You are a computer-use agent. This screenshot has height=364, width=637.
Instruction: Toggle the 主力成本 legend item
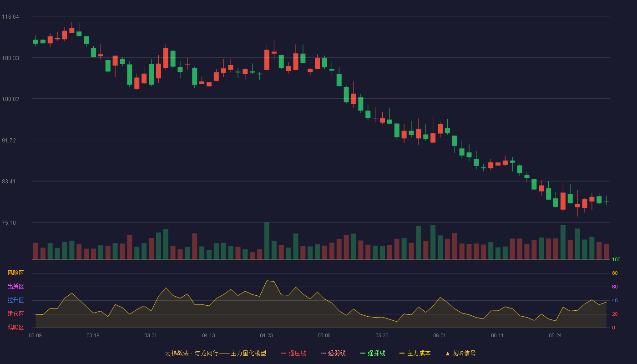415,353
